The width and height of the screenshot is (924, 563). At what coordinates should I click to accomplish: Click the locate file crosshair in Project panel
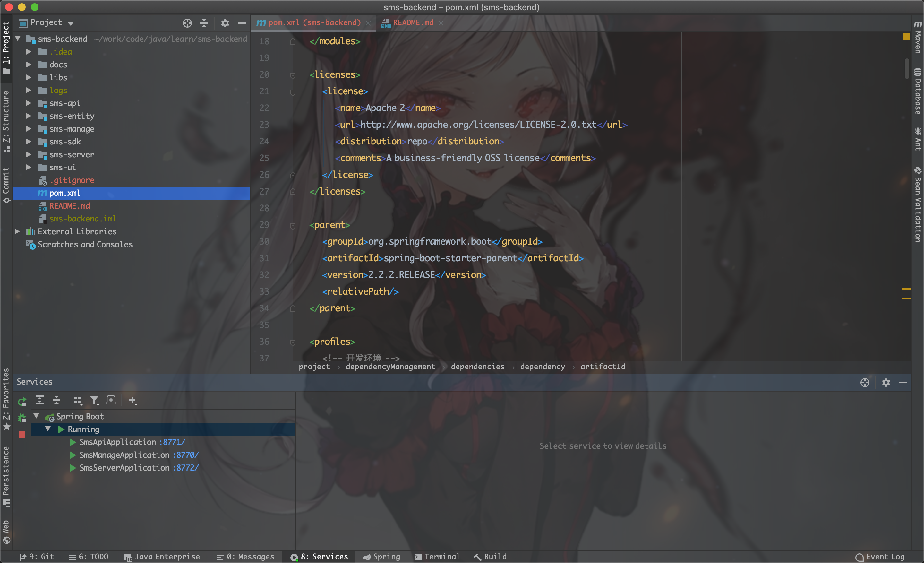(187, 23)
